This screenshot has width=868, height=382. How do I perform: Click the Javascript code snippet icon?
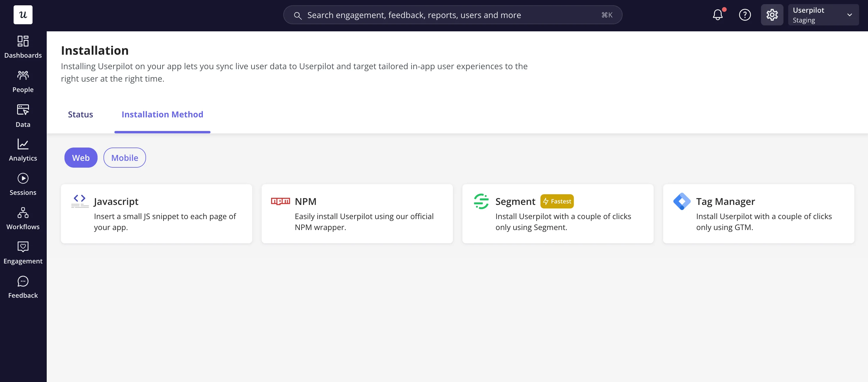(x=80, y=201)
